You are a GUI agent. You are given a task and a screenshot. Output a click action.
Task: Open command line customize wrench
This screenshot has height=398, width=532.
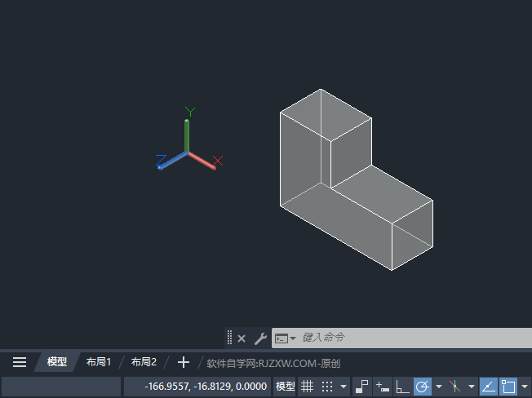point(260,338)
